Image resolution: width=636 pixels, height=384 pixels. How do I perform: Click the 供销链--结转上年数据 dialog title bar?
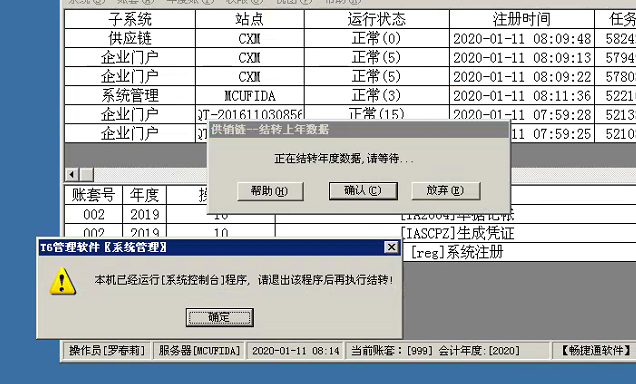tap(358, 129)
